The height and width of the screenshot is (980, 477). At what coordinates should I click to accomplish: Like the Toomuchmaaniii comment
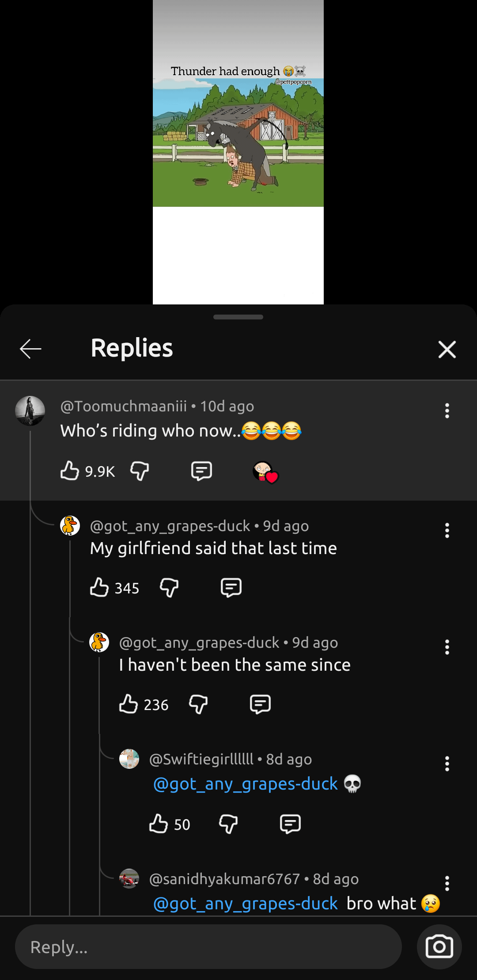click(x=70, y=471)
